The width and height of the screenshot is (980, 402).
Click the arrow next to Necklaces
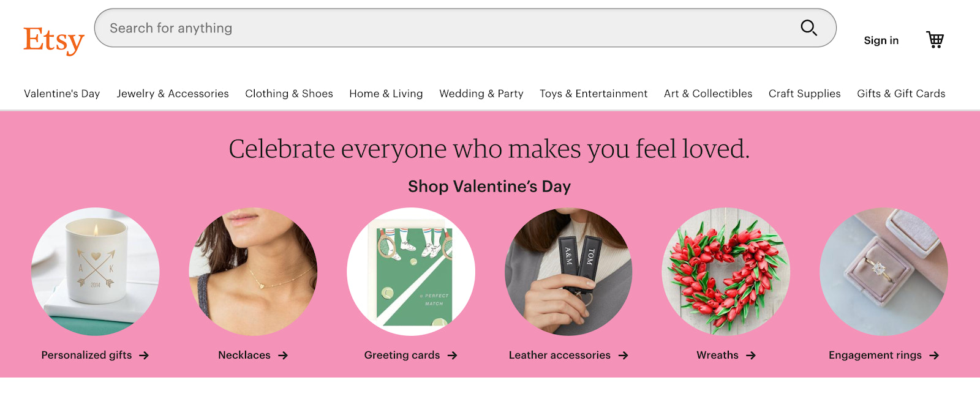pos(283,355)
